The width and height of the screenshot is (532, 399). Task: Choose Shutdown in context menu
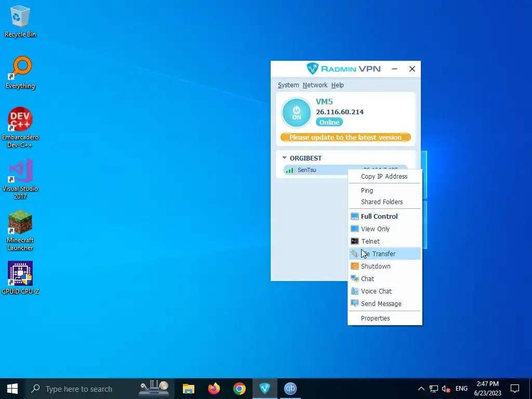click(x=385, y=267)
